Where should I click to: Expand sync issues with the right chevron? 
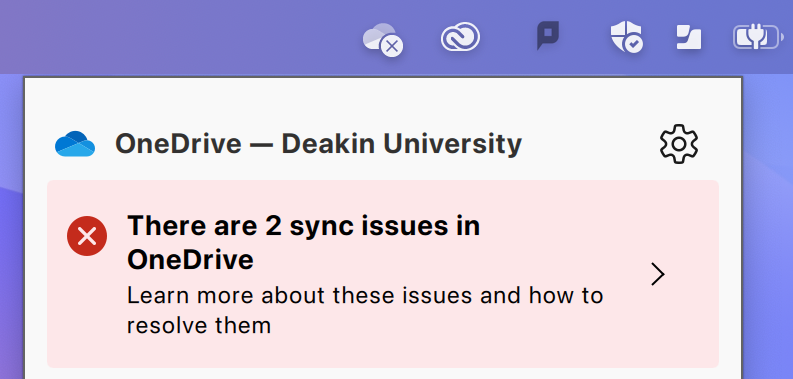coord(657,274)
